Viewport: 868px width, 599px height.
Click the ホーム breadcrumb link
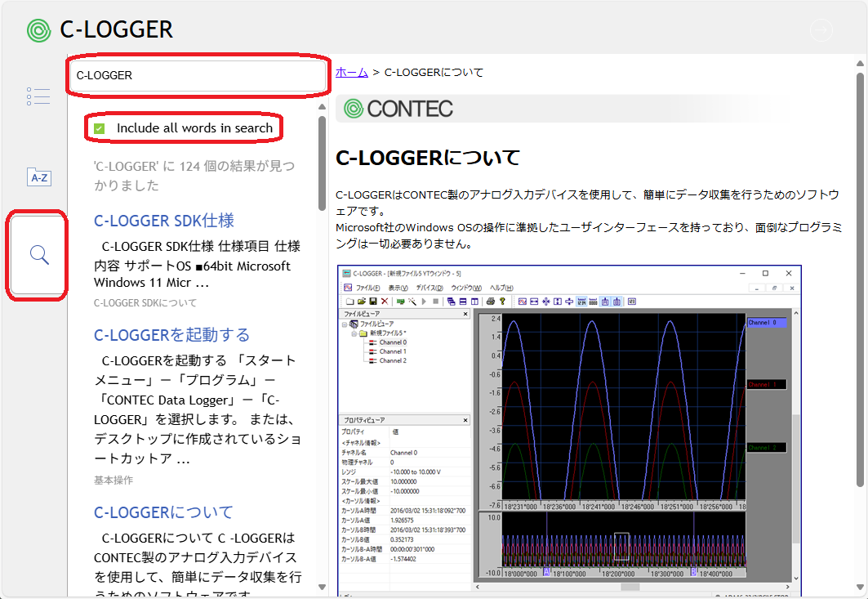click(x=351, y=73)
